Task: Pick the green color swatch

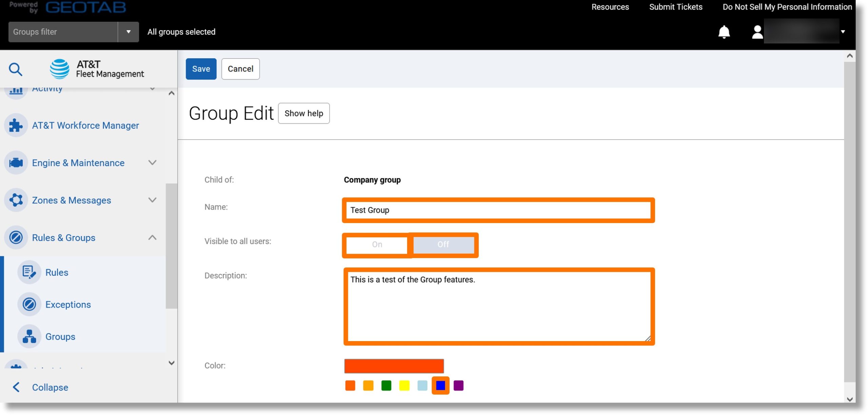Action: pyautogui.click(x=386, y=386)
